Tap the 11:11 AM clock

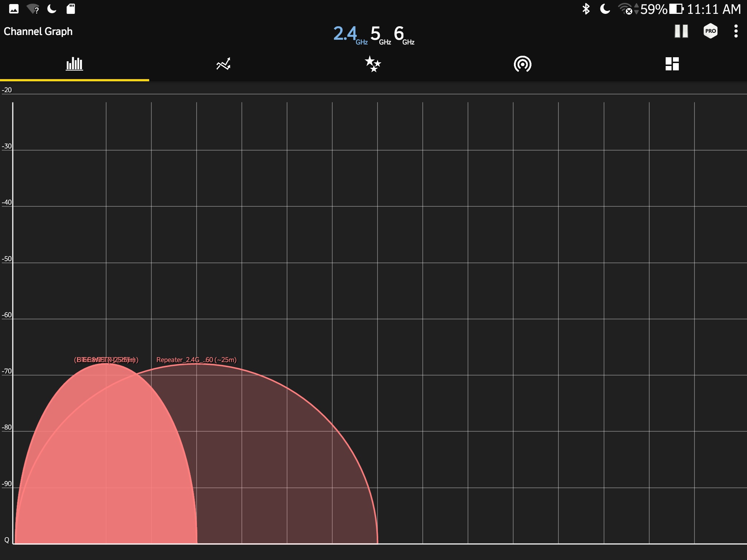pos(713,9)
